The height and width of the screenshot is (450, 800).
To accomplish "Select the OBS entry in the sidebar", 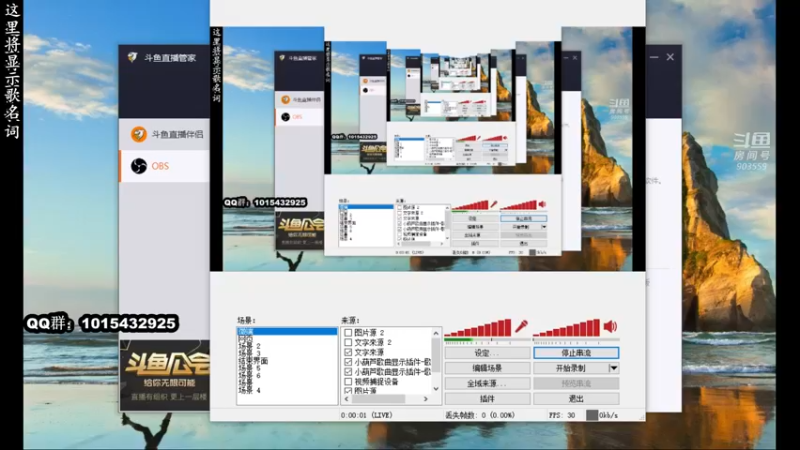I will [x=164, y=166].
